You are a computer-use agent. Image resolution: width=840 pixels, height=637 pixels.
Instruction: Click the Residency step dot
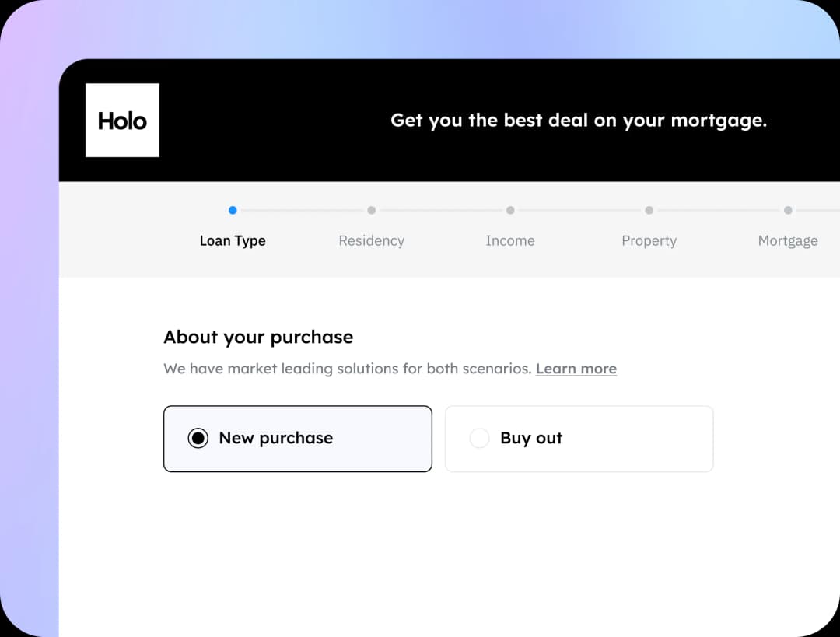click(372, 210)
